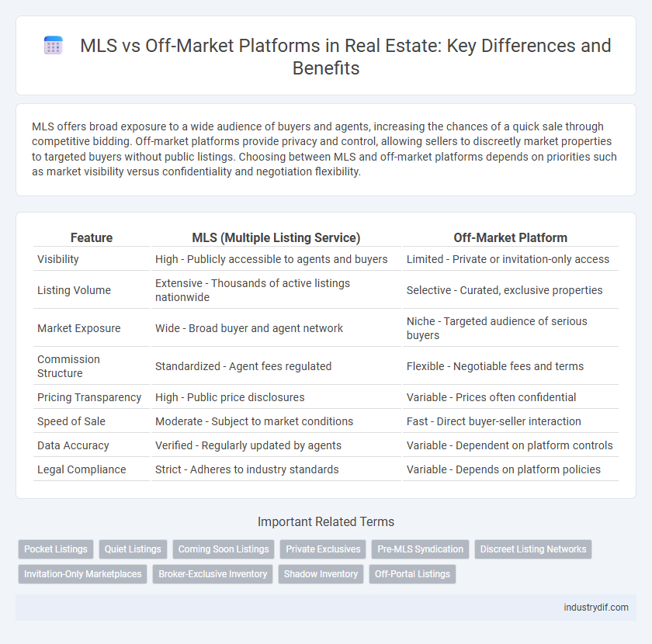The width and height of the screenshot is (652, 644).
Task: Click 'Niche - Targeted audience of serious buyers'
Action: pyautogui.click(x=497, y=328)
